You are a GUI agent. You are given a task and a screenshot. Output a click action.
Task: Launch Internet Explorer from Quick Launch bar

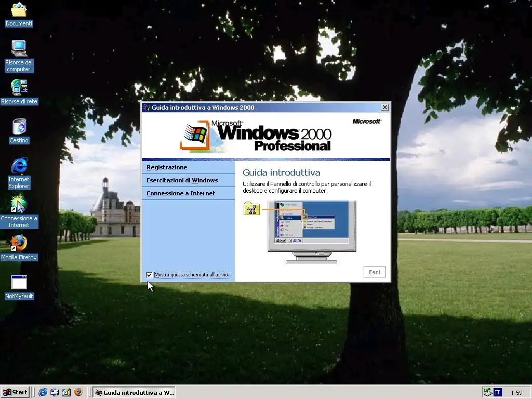(43, 392)
